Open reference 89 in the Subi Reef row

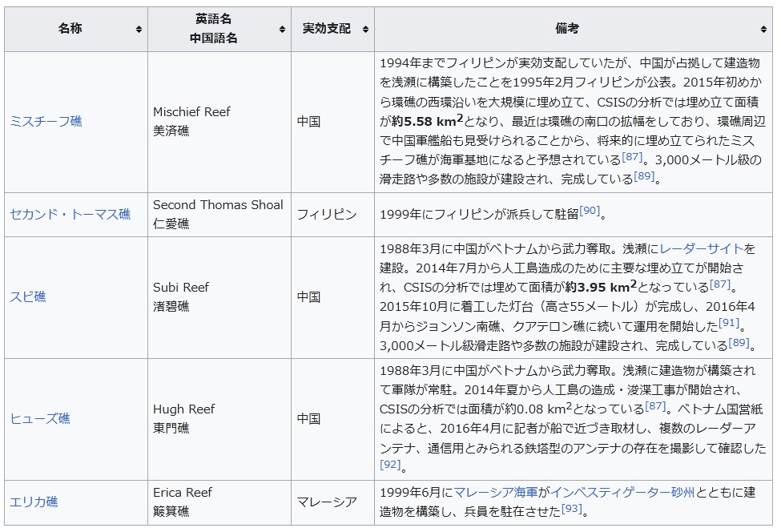click(739, 342)
